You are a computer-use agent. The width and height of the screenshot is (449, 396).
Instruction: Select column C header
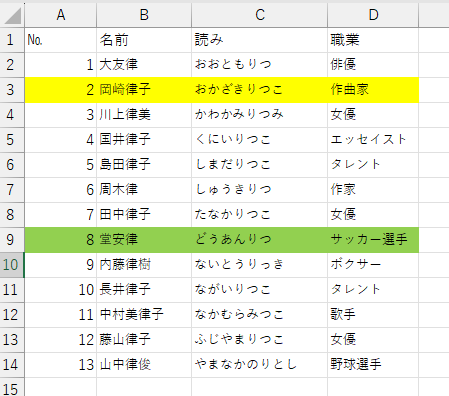pyautogui.click(x=260, y=15)
